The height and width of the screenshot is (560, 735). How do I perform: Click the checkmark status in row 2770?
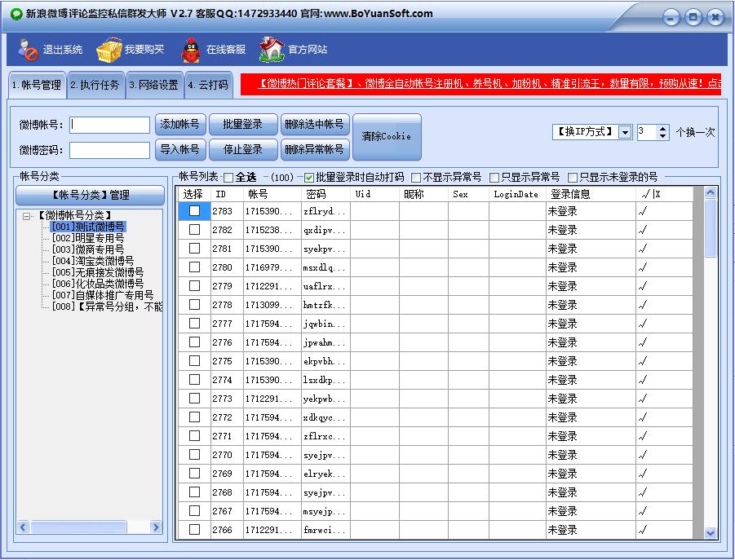tap(643, 455)
